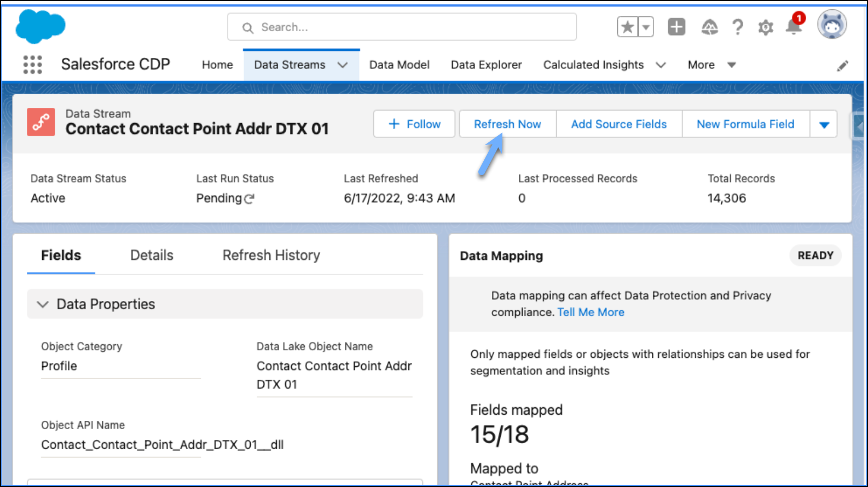Click the Data Stream Status value Active

48,198
